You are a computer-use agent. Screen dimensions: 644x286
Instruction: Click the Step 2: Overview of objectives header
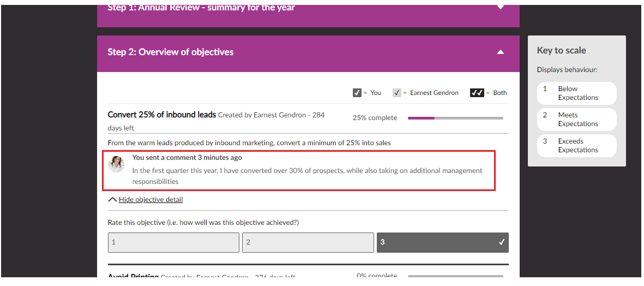click(171, 52)
